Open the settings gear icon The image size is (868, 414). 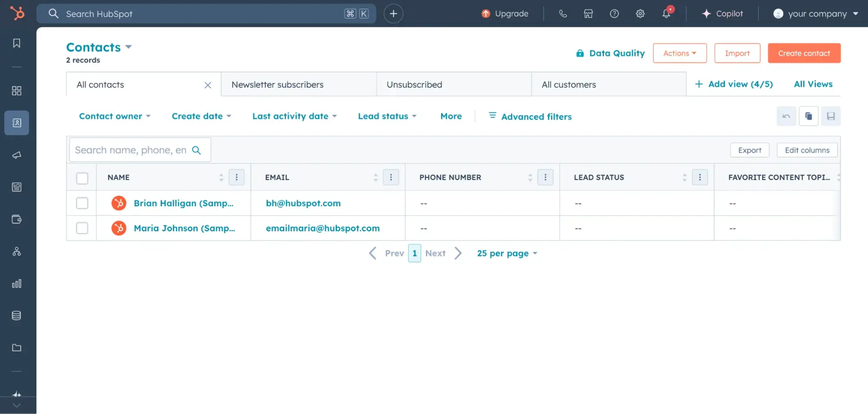(640, 14)
